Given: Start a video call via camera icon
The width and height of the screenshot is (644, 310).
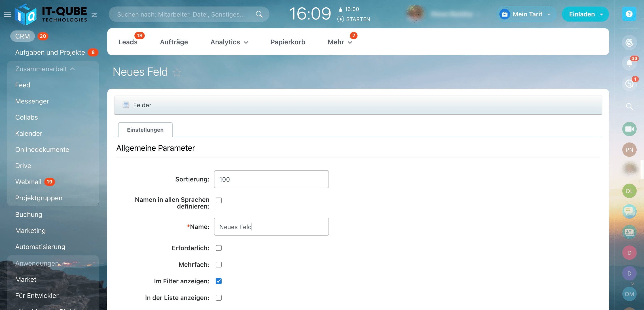Looking at the screenshot, I should (629, 129).
